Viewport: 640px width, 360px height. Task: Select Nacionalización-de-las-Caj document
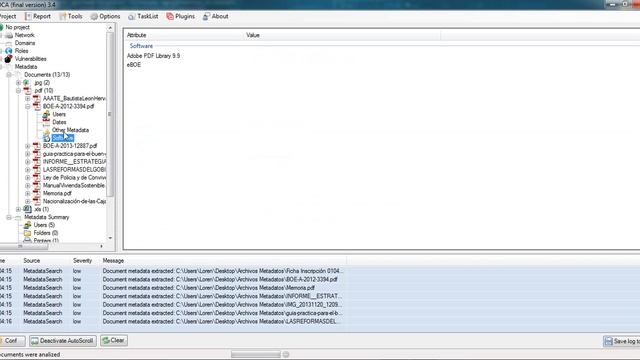(74, 201)
